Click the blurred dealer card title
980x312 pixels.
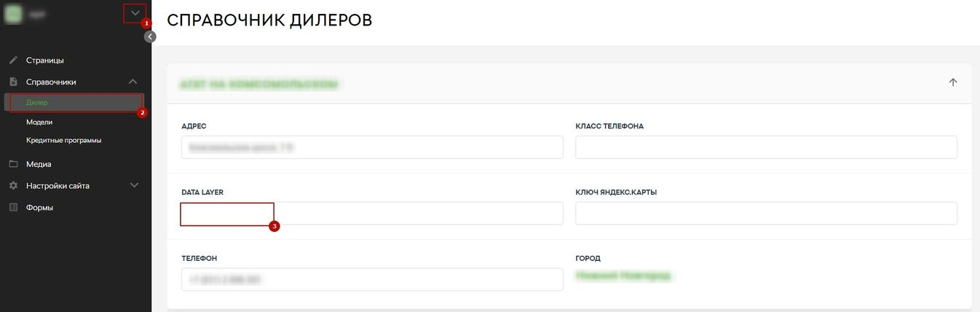click(259, 85)
